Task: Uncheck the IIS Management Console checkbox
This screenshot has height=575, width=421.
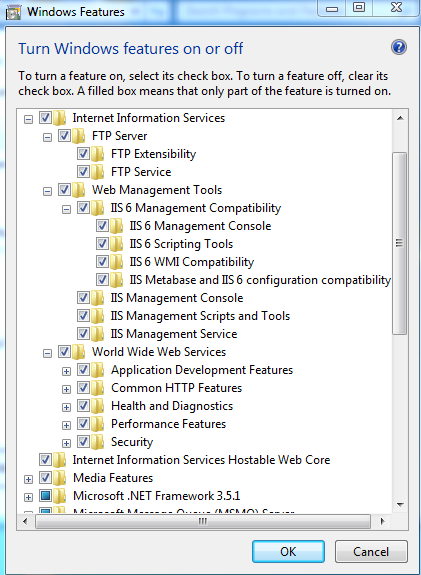Action: [x=83, y=298]
